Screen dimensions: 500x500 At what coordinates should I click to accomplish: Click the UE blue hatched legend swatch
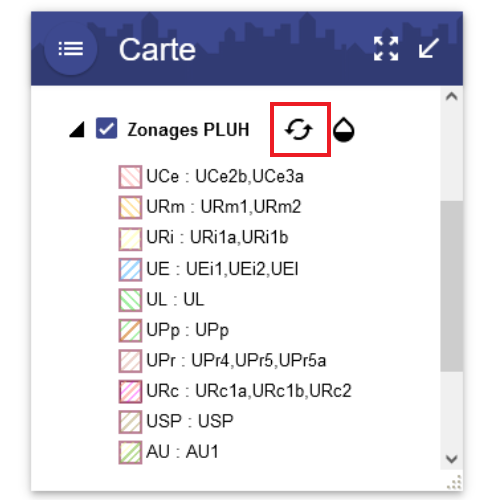(x=130, y=269)
